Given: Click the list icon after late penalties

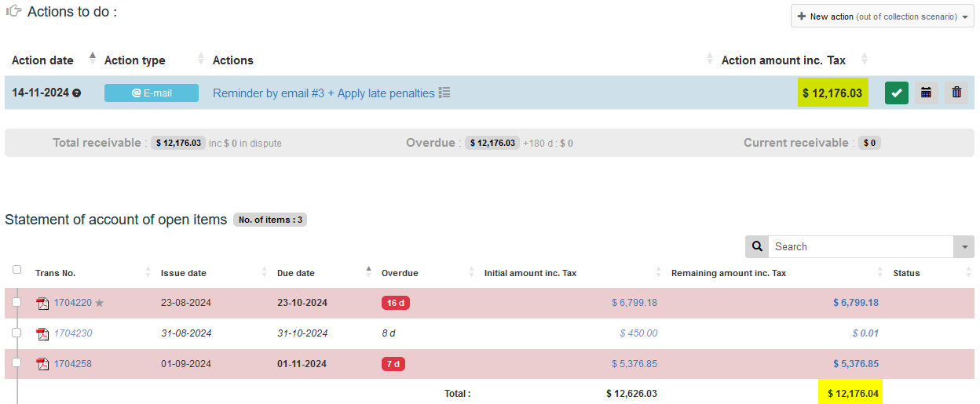Looking at the screenshot, I should [444, 93].
